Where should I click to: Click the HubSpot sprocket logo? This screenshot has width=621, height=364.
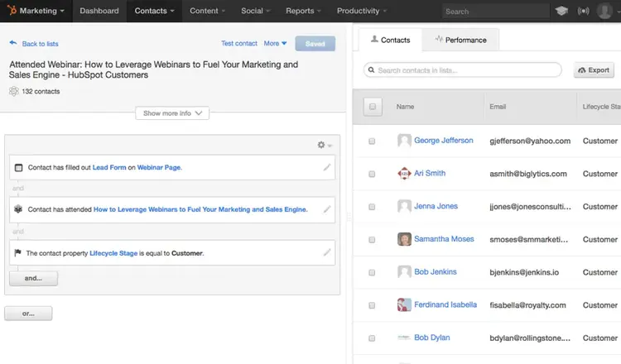[12, 10]
